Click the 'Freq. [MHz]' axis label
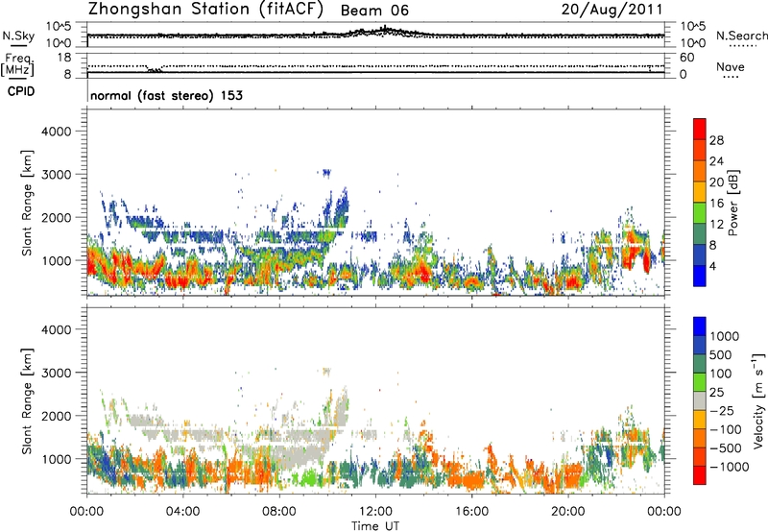 coord(17,65)
